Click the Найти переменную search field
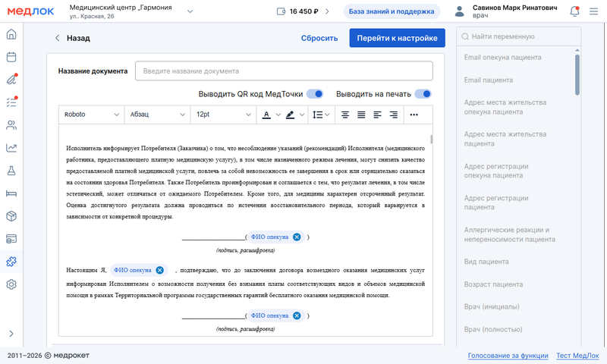Image resolution: width=607 pixels, height=364 pixels. tap(519, 36)
